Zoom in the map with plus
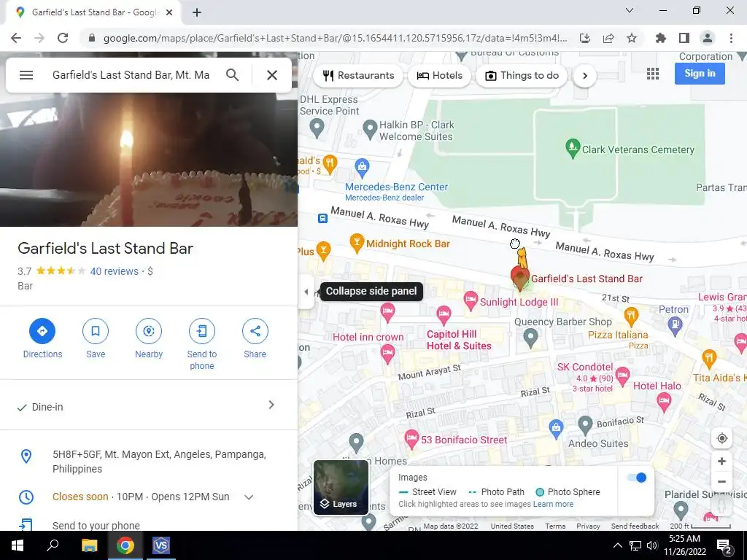Screen dimensions: 747x560 coord(721,462)
